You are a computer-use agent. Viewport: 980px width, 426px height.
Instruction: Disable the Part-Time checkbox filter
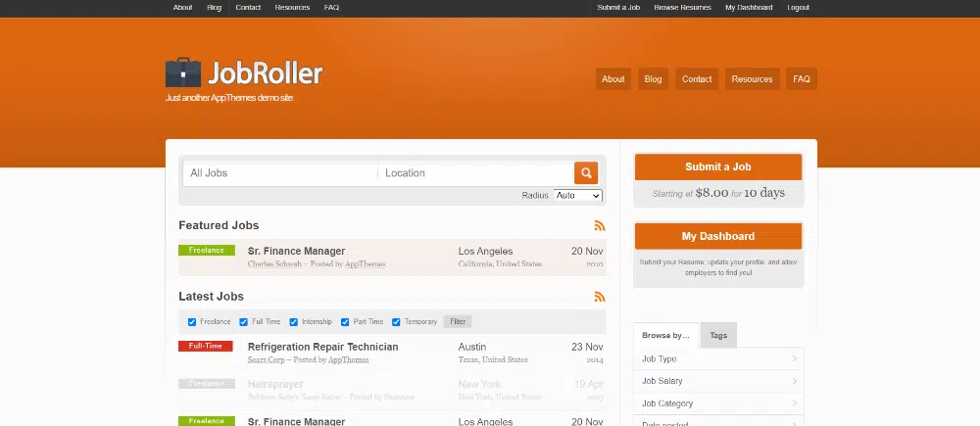(345, 322)
